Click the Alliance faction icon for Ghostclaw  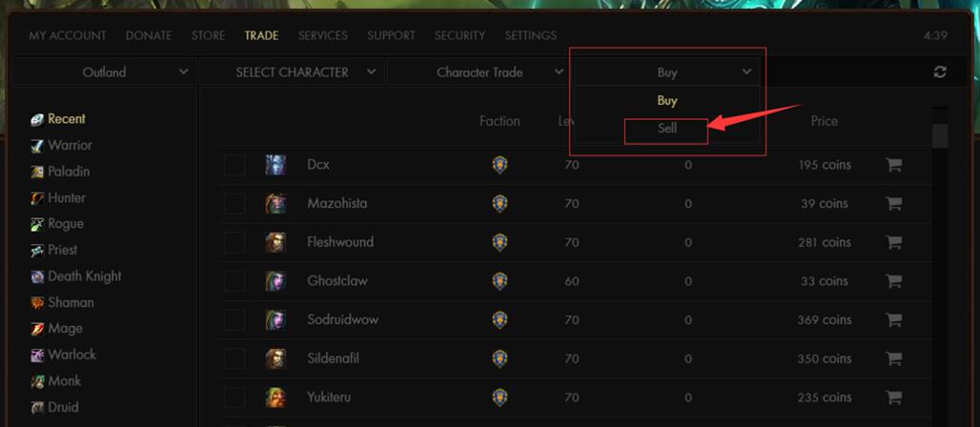click(500, 281)
